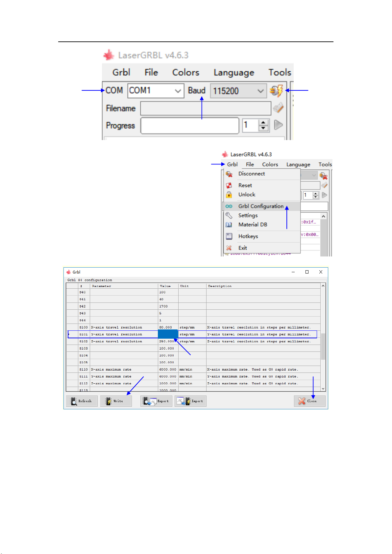Image resolution: width=392 pixels, height=554 pixels.
Task: Open Hotkeys from the Grbl menu
Action: pyautogui.click(x=262, y=236)
